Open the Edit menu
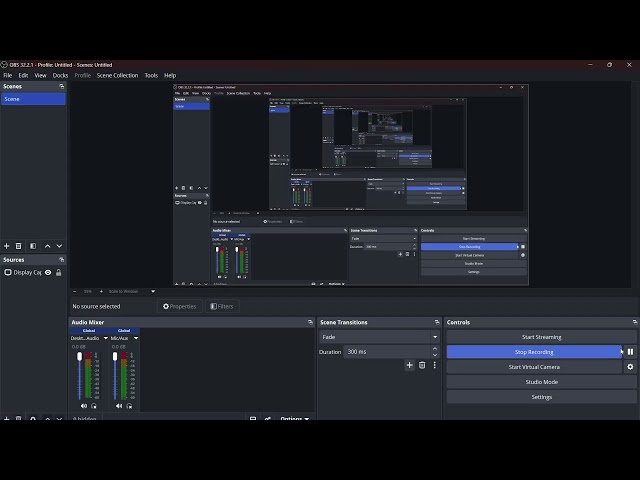Image resolution: width=640 pixels, height=480 pixels. pos(23,76)
